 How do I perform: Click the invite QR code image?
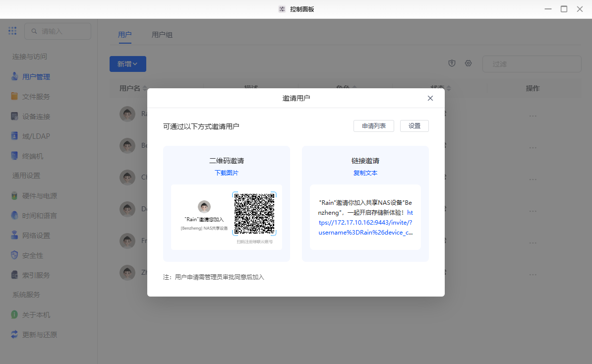pos(254,214)
